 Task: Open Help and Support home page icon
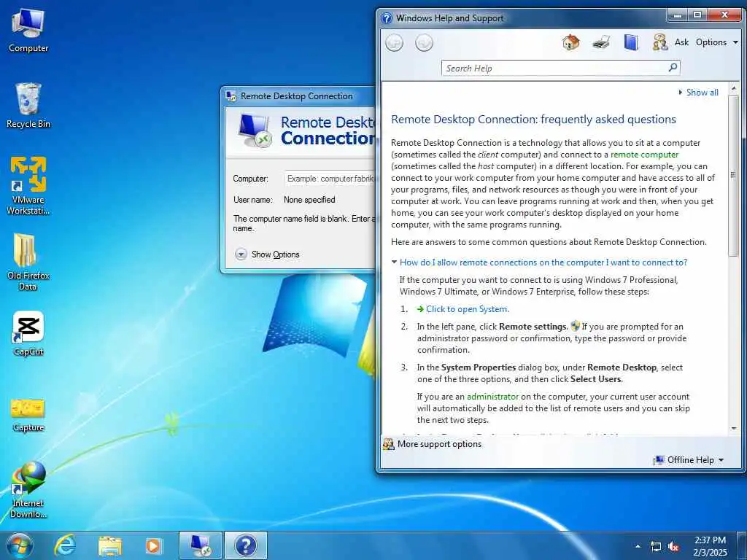[570, 42]
